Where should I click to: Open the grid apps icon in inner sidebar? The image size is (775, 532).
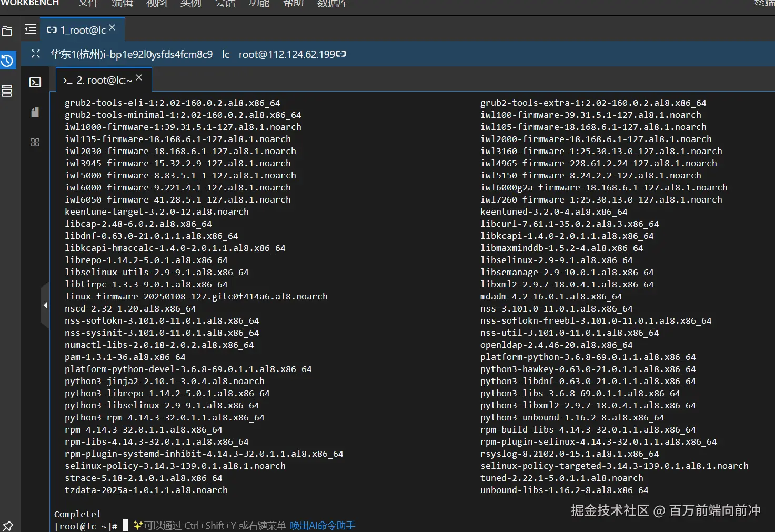point(35,142)
